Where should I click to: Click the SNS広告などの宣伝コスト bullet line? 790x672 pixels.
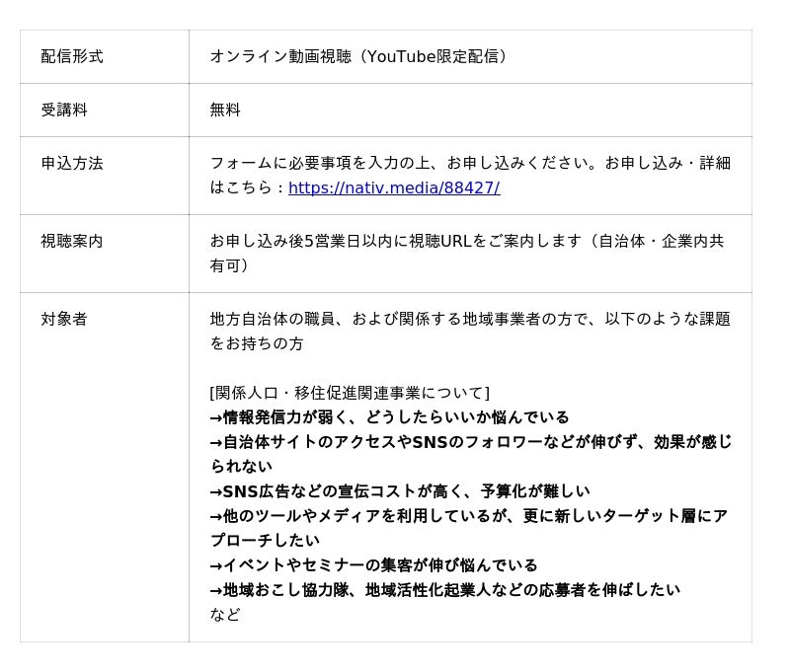(399, 491)
